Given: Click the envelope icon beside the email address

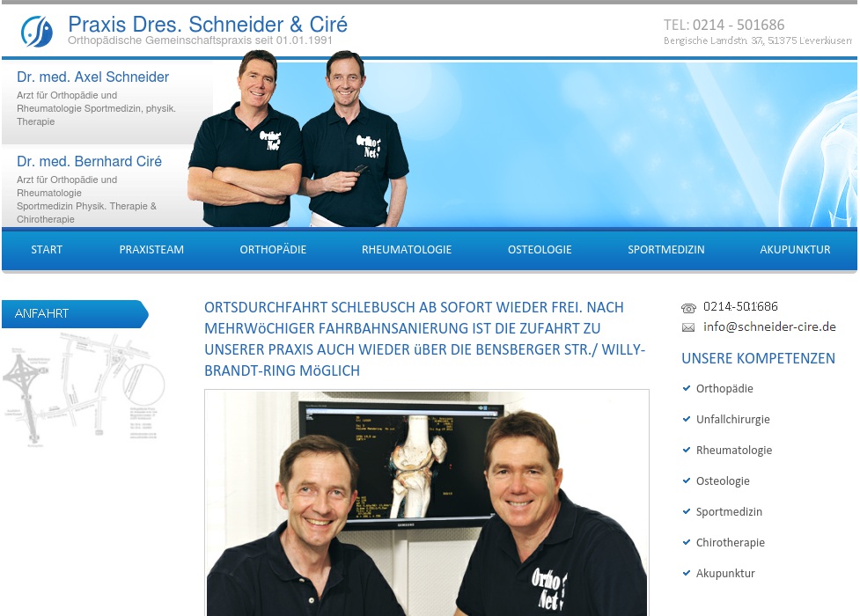Looking at the screenshot, I should [688, 327].
